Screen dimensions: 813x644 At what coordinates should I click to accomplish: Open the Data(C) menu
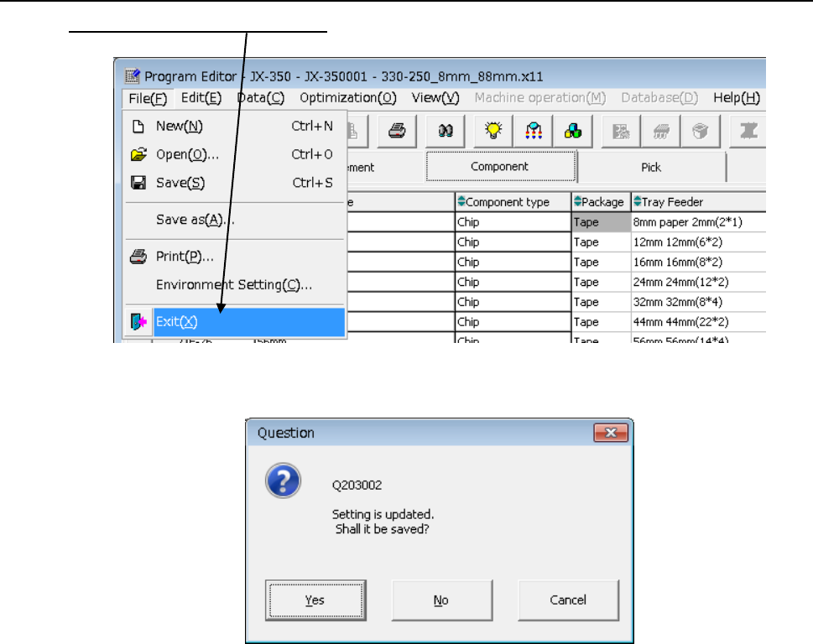(x=260, y=98)
